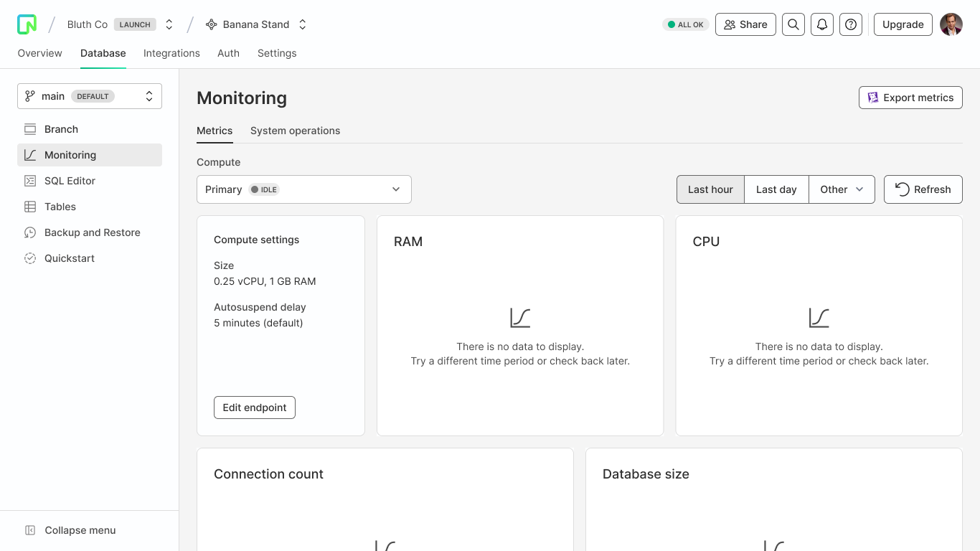The height and width of the screenshot is (551, 980).
Task: Collapse the sidebar menu
Action: pyautogui.click(x=70, y=530)
